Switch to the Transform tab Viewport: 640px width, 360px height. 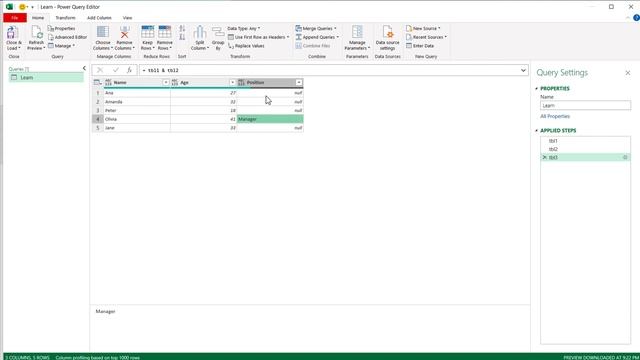click(x=65, y=18)
